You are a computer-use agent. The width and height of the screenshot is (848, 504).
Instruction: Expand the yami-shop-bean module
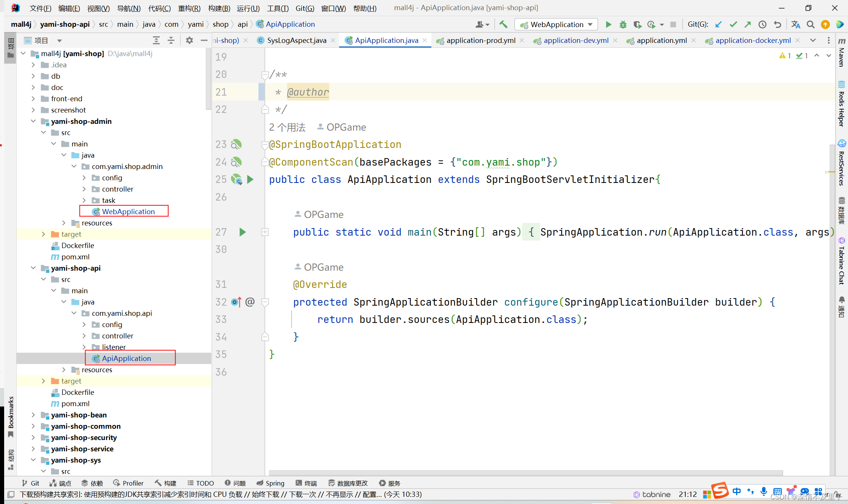[33, 415]
